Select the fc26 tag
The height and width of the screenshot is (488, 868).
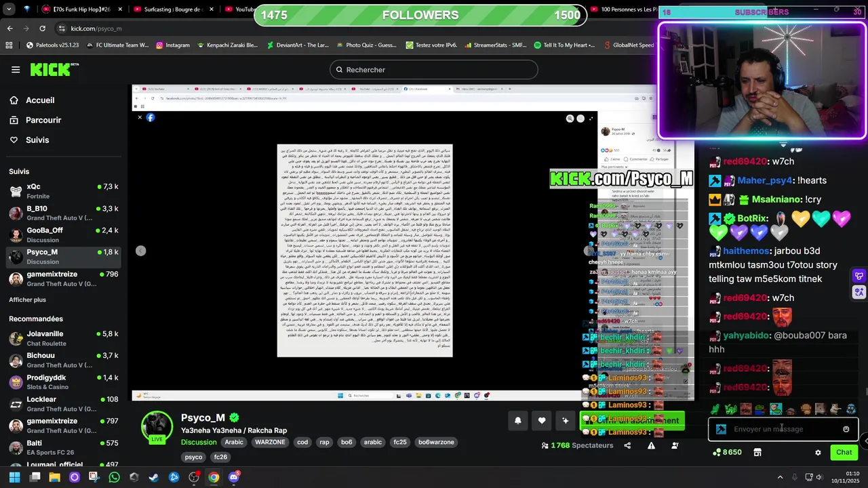pos(221,457)
